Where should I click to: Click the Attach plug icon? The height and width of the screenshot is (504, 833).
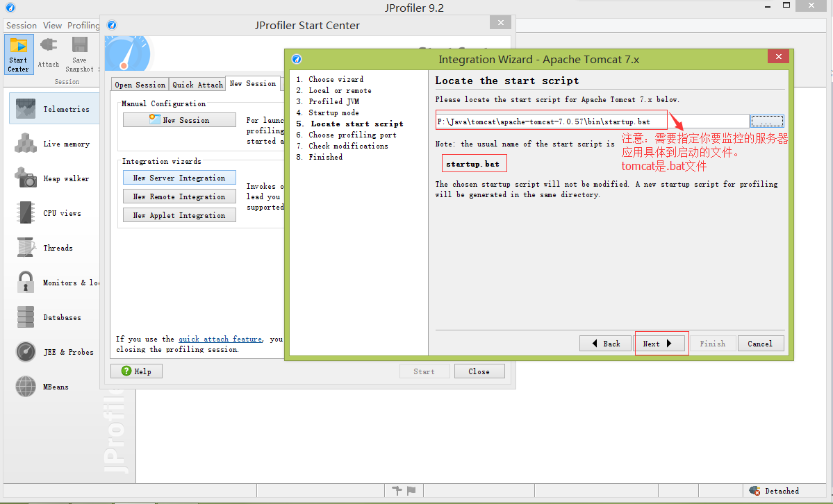(49, 45)
